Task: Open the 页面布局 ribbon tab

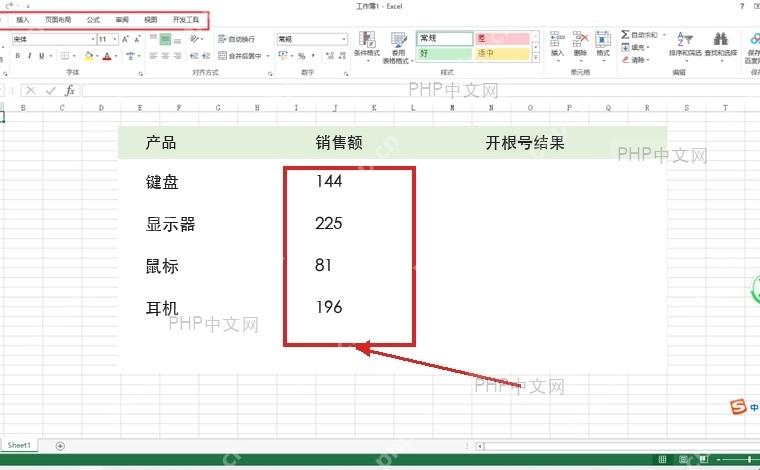Action: 58,20
